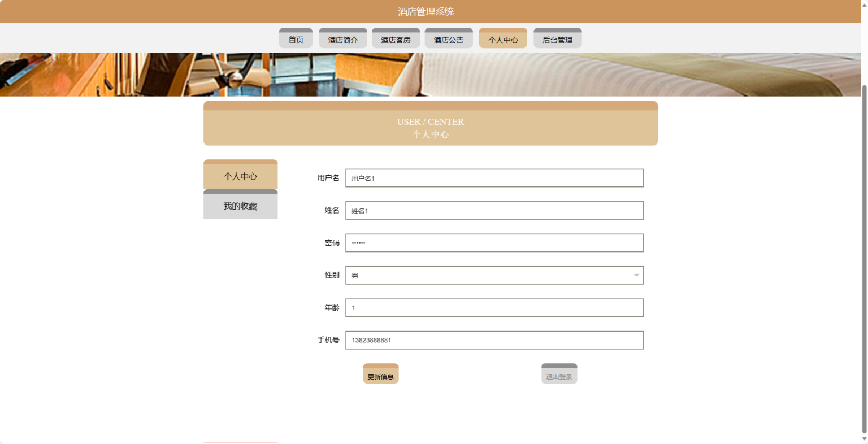
Task: Select 个人中心 in the top navigation bar
Action: 503,39
